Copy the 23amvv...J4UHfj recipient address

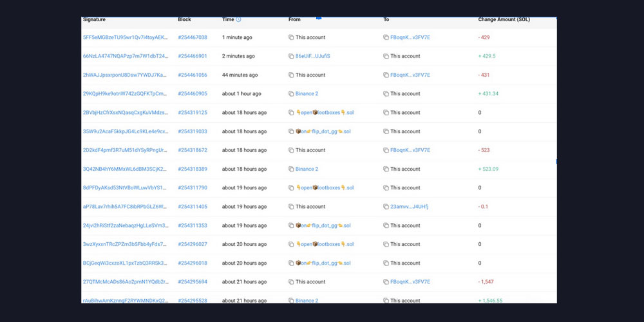pos(386,207)
